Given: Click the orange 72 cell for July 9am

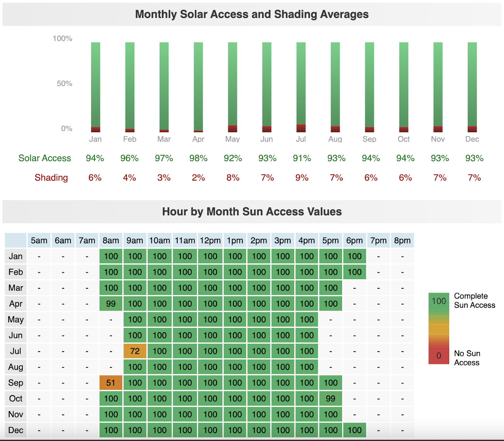Looking at the screenshot, I should coord(135,351).
